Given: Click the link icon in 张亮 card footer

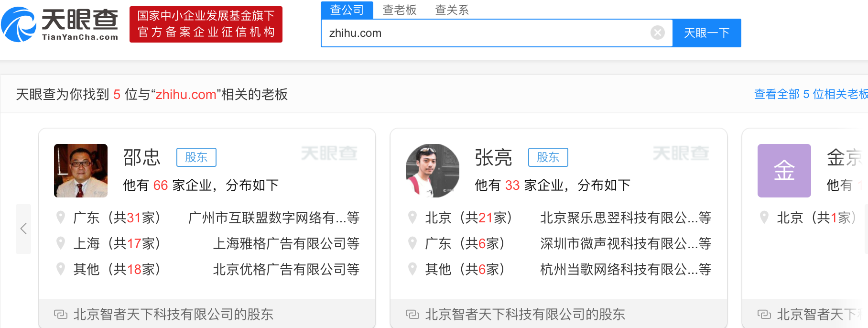Looking at the screenshot, I should click(412, 314).
